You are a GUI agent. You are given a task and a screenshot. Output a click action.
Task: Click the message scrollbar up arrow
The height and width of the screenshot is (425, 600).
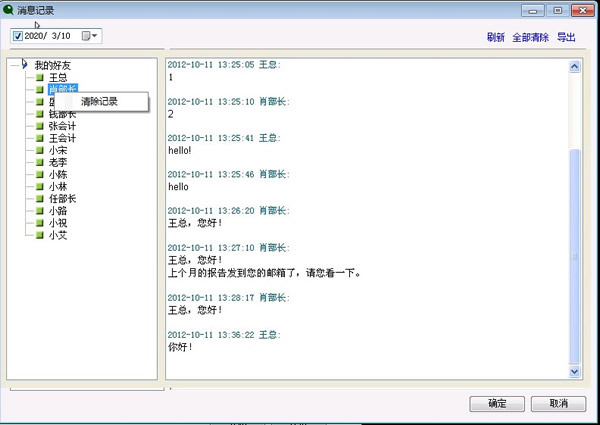point(574,67)
